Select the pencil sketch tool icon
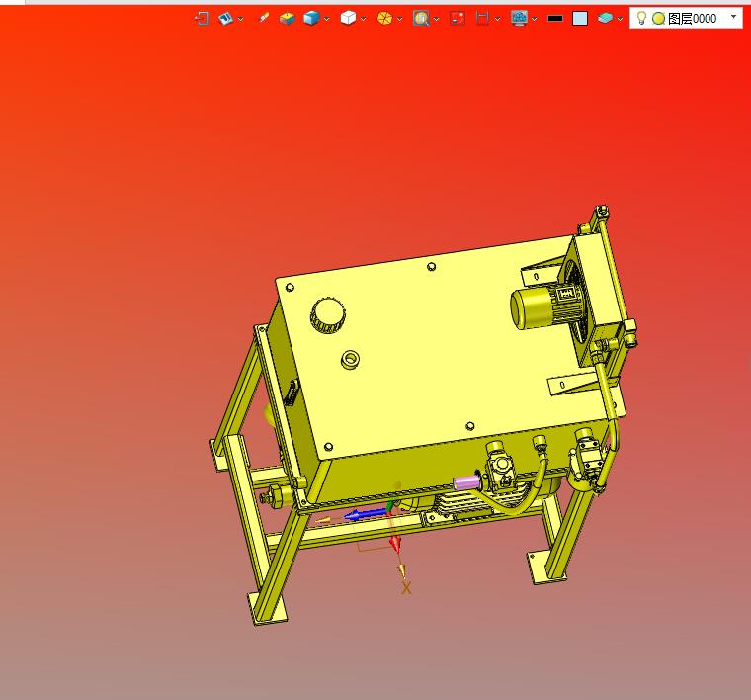The width and height of the screenshot is (751, 700). coord(264,18)
